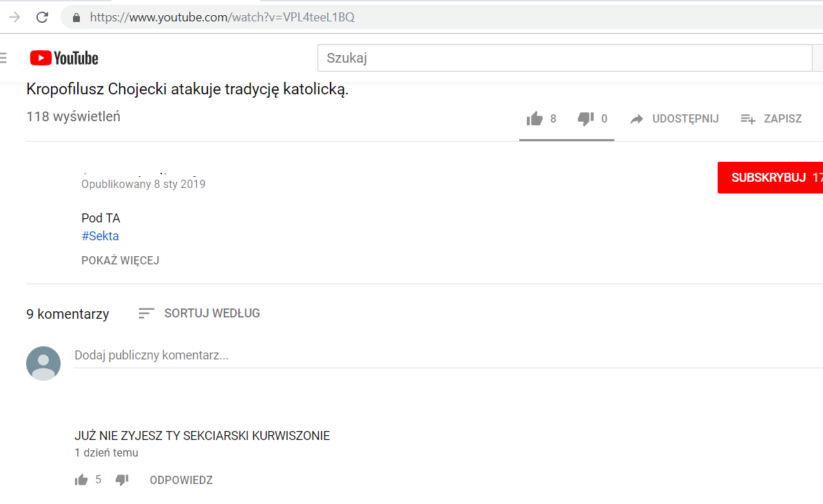Image resolution: width=823 pixels, height=504 pixels.
Task: Open the #Sekta hashtag link
Action: [x=100, y=236]
